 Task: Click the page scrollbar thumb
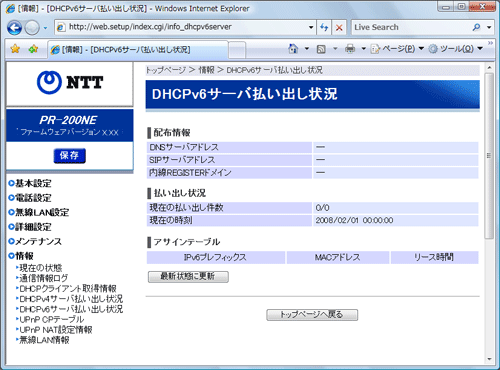[x=489, y=156]
